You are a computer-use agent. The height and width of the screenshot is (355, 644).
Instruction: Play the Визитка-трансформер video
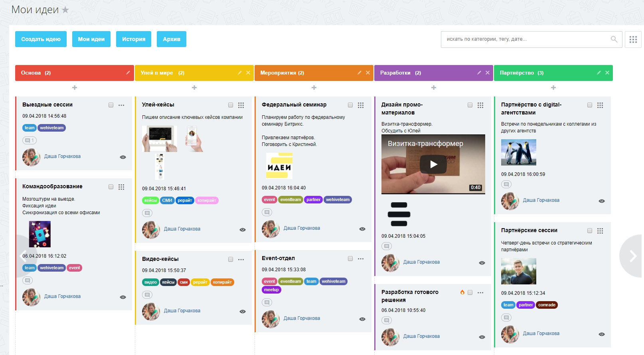(x=433, y=164)
